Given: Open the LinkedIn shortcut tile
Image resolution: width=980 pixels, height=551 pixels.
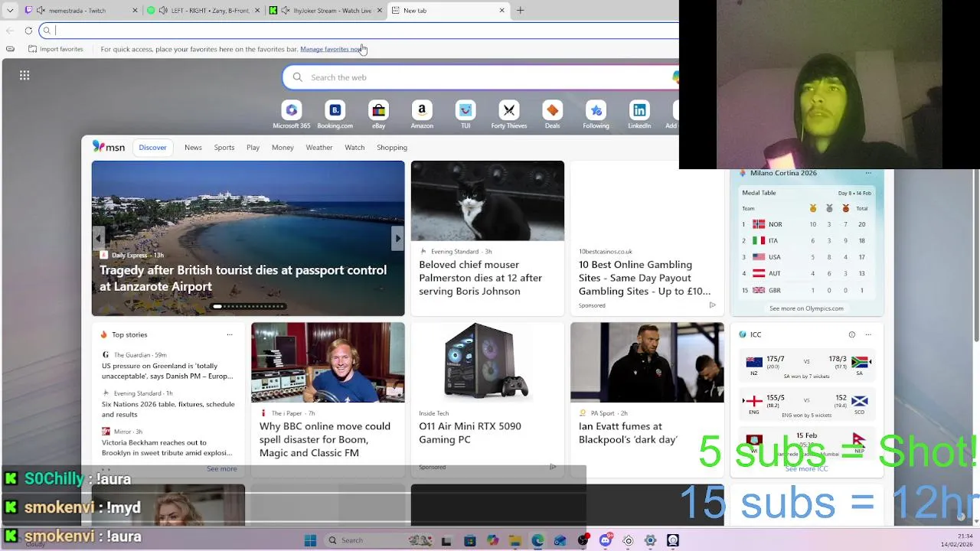Looking at the screenshot, I should (639, 115).
